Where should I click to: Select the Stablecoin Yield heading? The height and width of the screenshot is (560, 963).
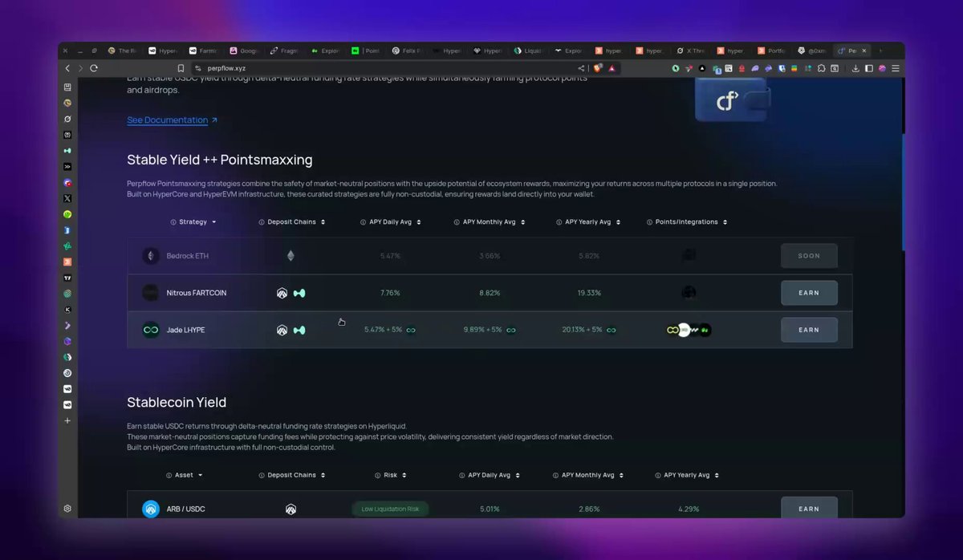[x=177, y=403]
